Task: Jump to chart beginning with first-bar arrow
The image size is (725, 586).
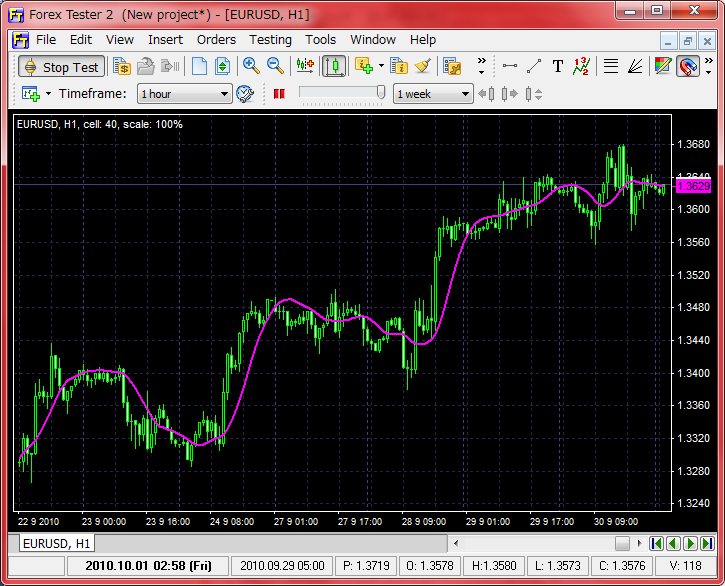Action: tap(656, 543)
